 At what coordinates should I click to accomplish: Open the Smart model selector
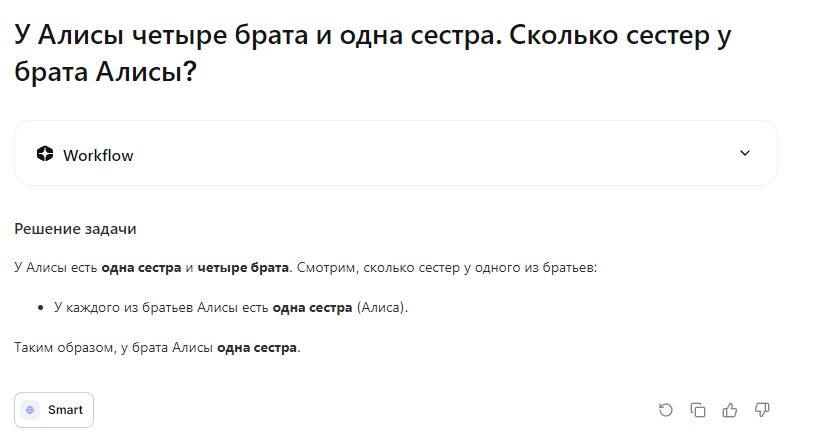(x=54, y=410)
